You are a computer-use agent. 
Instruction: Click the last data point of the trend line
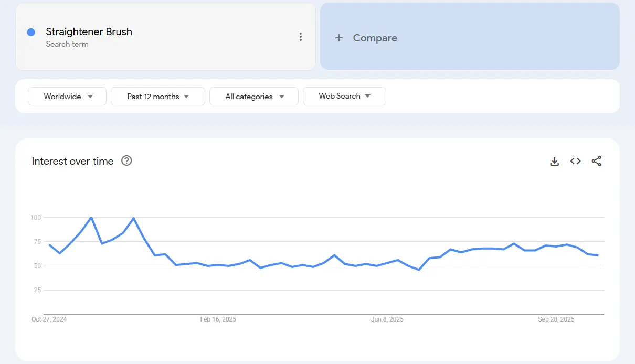pyautogui.click(x=598, y=255)
